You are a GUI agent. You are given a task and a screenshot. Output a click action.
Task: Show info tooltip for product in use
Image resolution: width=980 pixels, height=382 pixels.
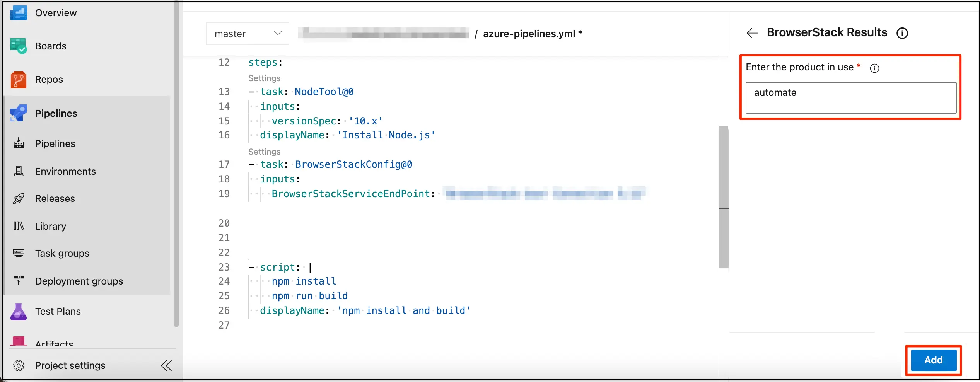click(x=874, y=68)
